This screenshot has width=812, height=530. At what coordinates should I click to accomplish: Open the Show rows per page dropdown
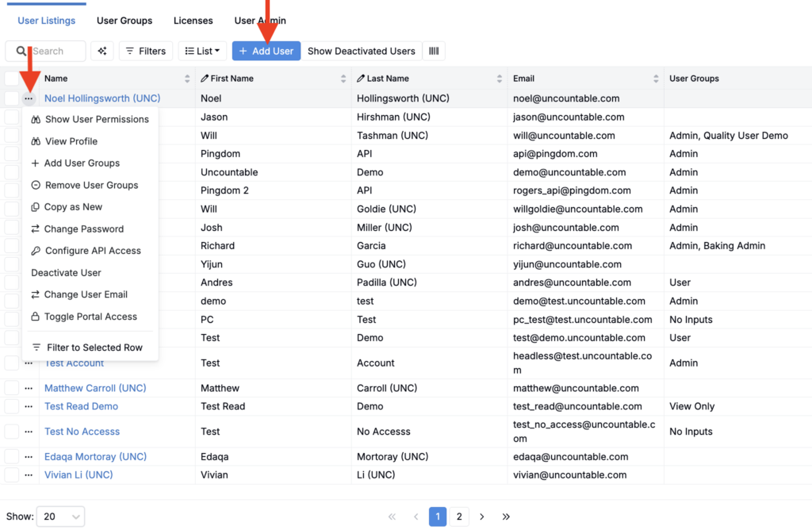[x=61, y=517]
